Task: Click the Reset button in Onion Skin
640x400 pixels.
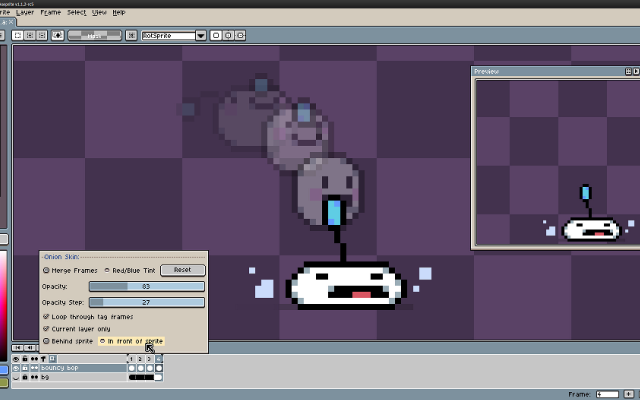Action: (182, 270)
